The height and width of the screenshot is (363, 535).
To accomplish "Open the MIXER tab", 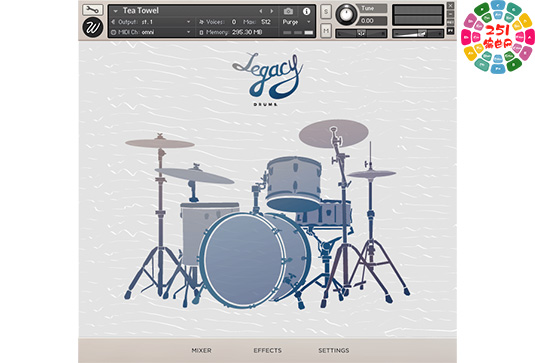I will point(201,350).
